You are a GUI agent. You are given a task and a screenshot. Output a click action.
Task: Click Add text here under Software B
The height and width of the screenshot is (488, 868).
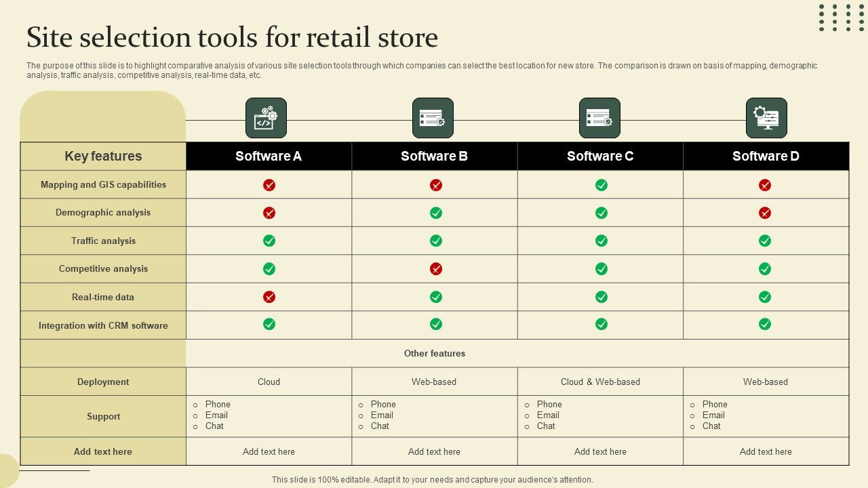pyautogui.click(x=434, y=451)
